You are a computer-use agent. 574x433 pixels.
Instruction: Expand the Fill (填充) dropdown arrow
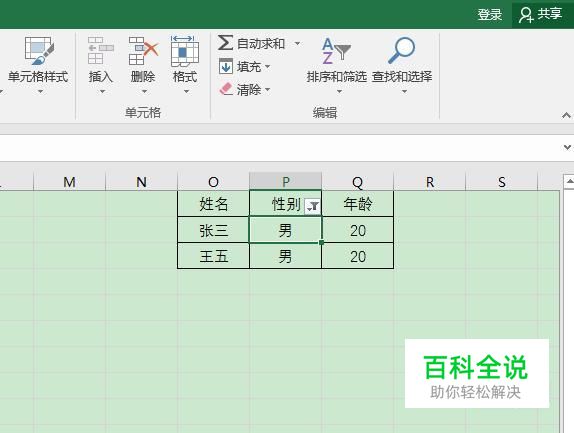point(267,67)
